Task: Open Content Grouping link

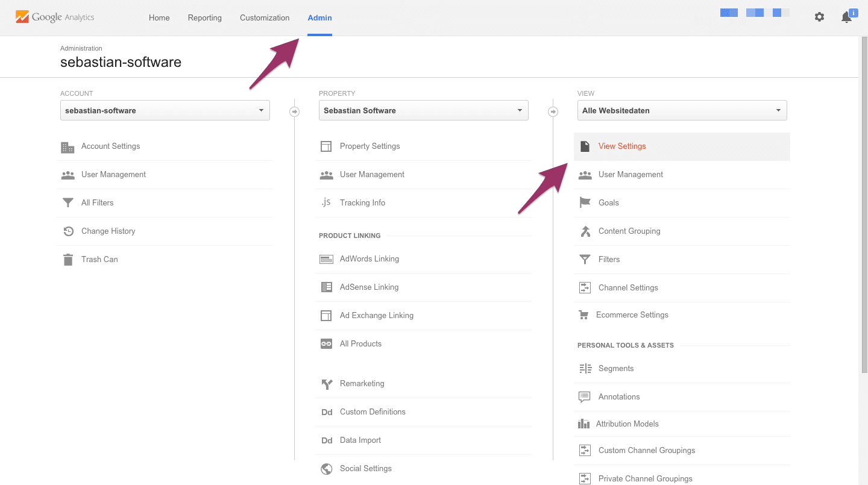Action: pyautogui.click(x=629, y=231)
